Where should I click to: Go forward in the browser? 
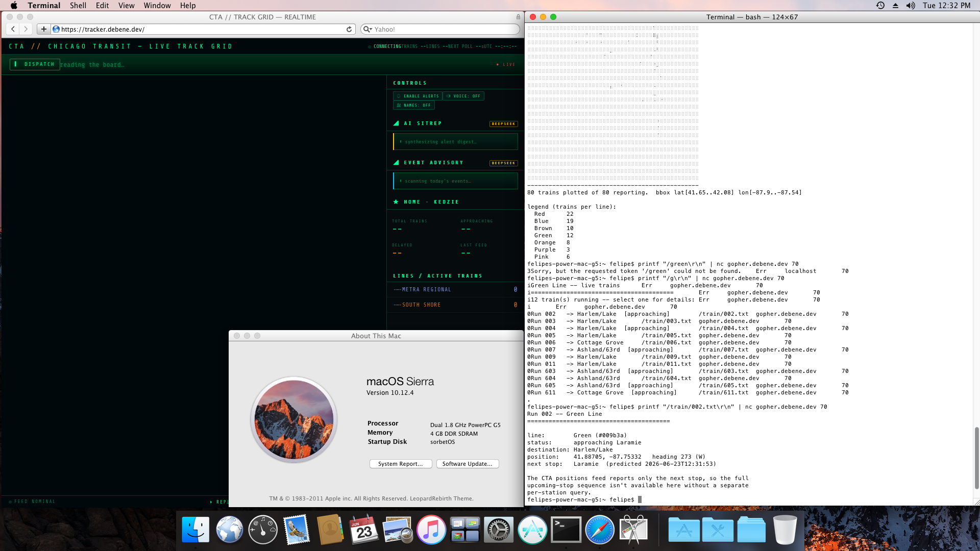(x=26, y=29)
